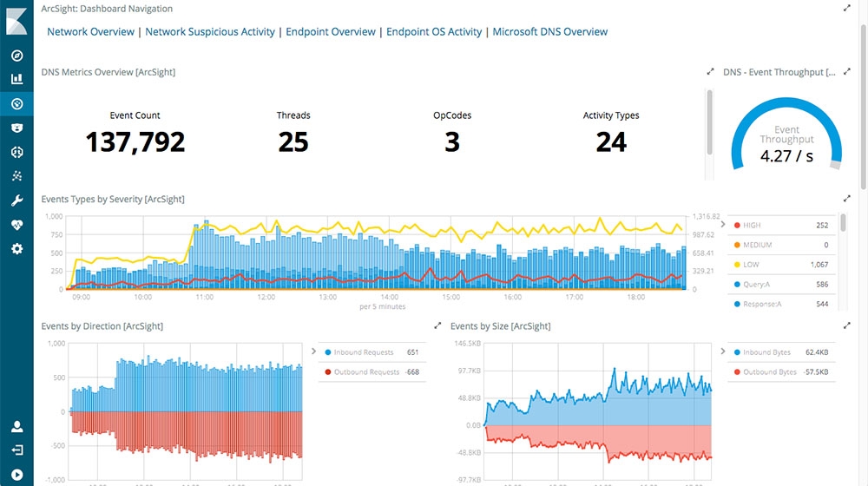Viewport: 868px width, 486px height.
Task: Click the HIGH legend red swatch
Action: click(737, 226)
